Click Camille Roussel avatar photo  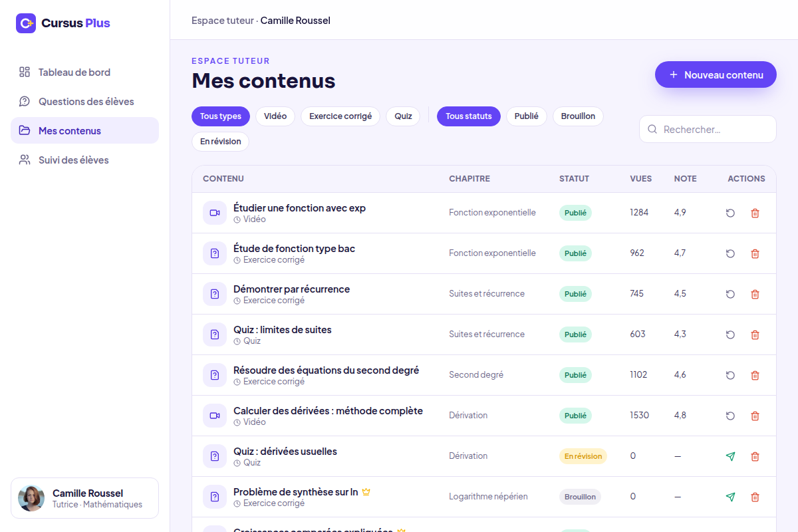(31, 498)
